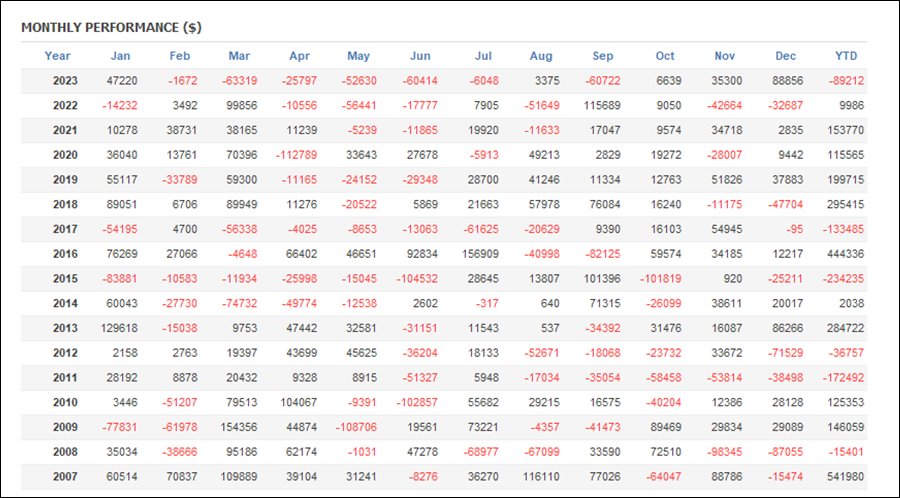This screenshot has height=498, width=900.
Task: Click the YTD column header
Action: 846,56
